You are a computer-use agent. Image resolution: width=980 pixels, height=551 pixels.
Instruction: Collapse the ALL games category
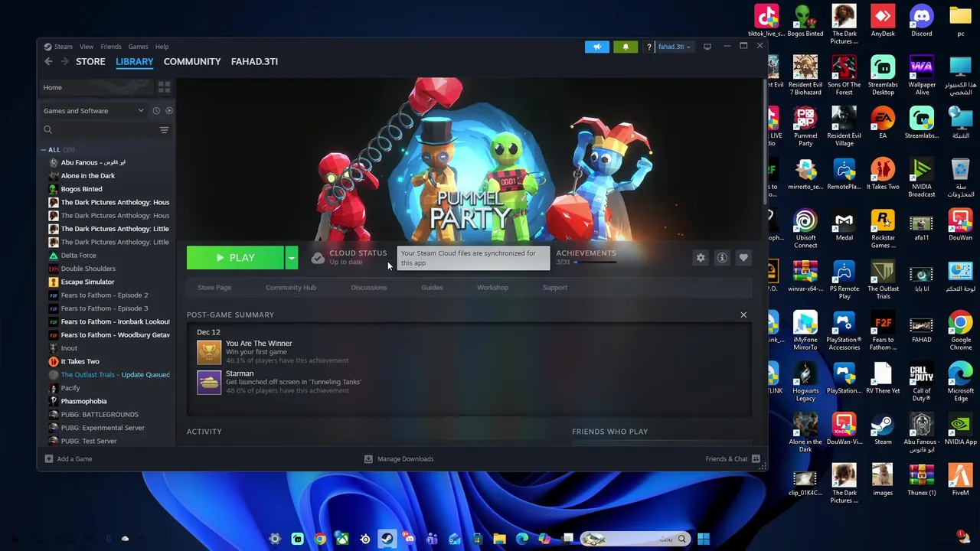point(44,150)
